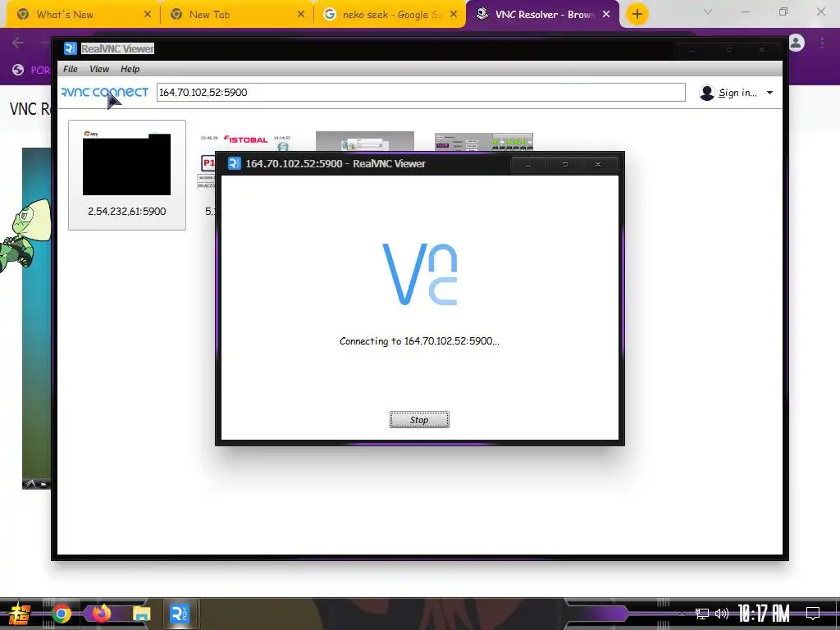
Task: Click the Connecting to 164.70.102.52:5900 status text
Action: click(419, 341)
